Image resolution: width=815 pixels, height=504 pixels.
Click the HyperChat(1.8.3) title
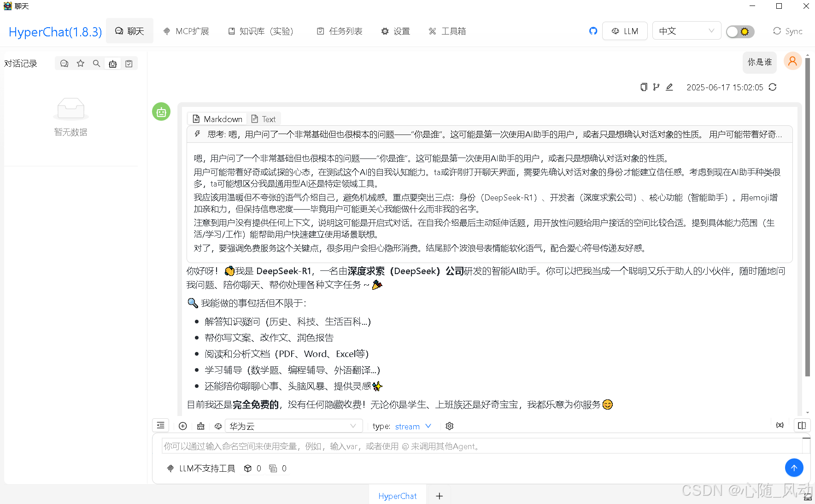point(55,32)
